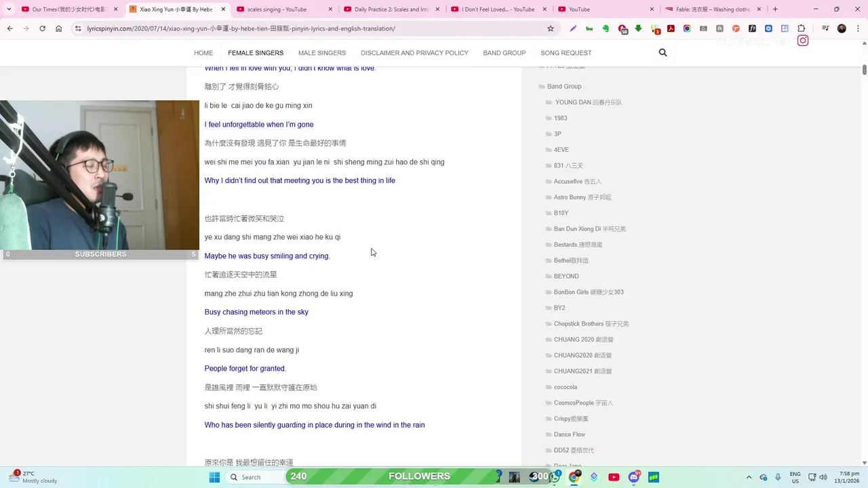Open the green 'bw' extension

(x=589, y=28)
